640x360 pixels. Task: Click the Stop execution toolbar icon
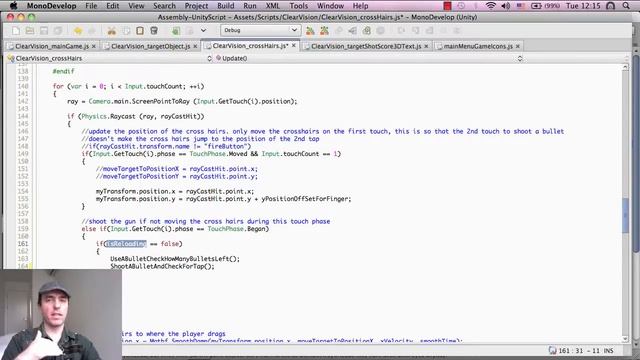[380, 31]
